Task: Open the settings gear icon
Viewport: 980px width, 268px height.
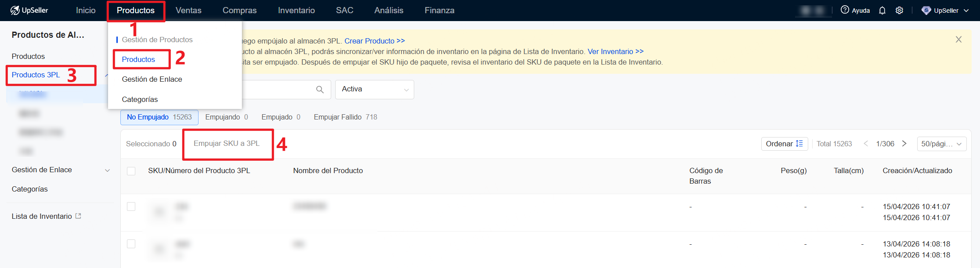Action: [x=899, y=11]
